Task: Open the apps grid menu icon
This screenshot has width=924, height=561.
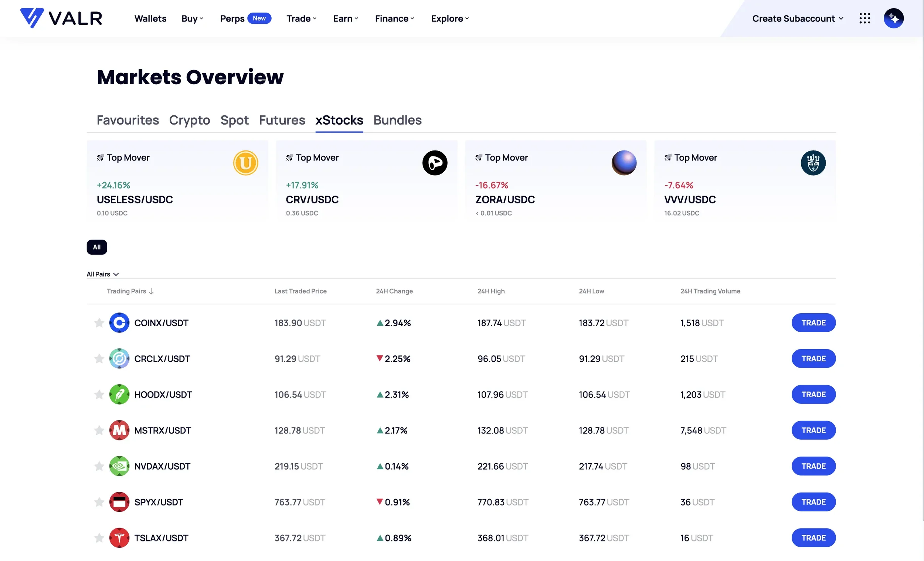Action: (x=865, y=18)
